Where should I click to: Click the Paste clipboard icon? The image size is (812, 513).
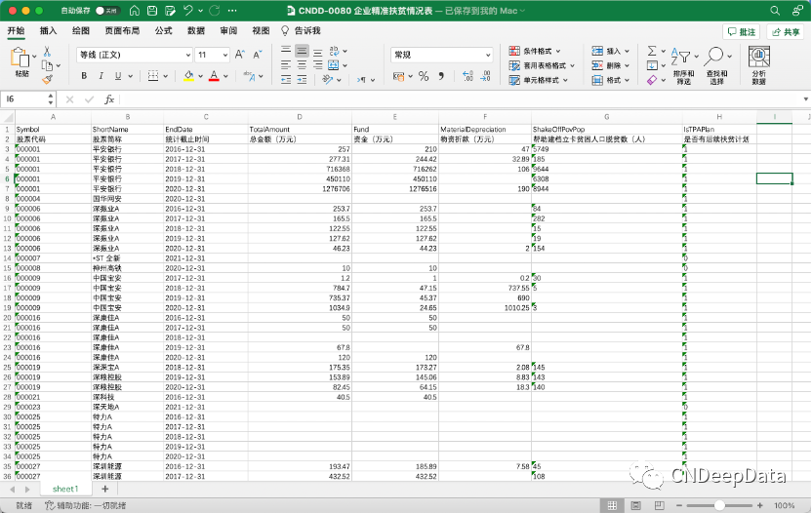[20, 57]
